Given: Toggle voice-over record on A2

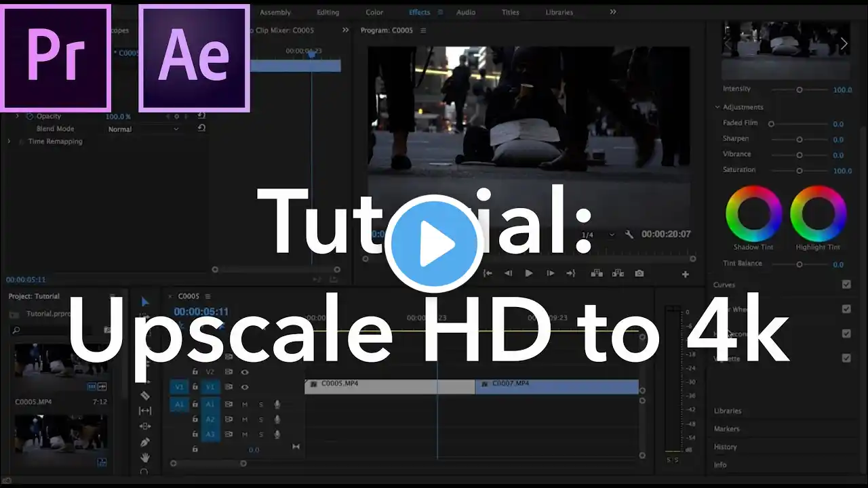Looking at the screenshot, I should (277, 419).
